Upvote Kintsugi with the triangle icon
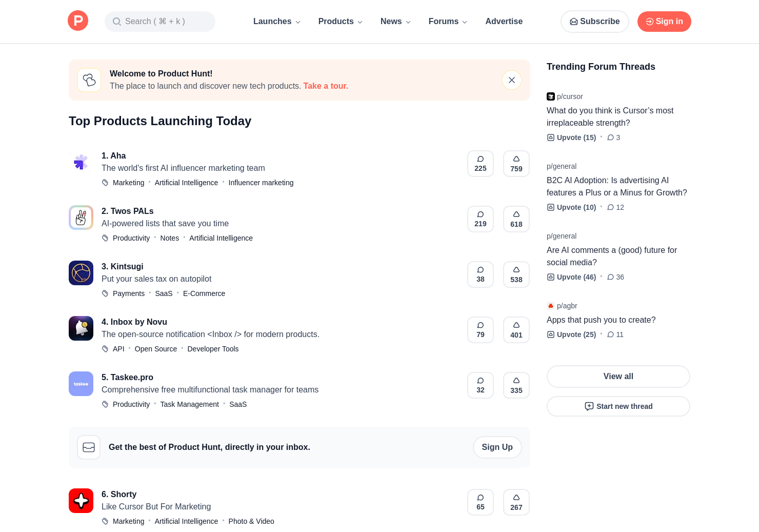 (516, 274)
